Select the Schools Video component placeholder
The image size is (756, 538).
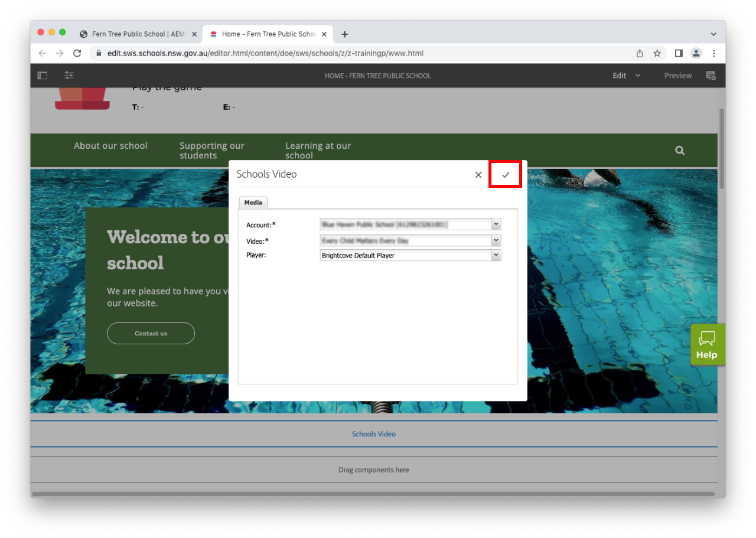coord(374,434)
